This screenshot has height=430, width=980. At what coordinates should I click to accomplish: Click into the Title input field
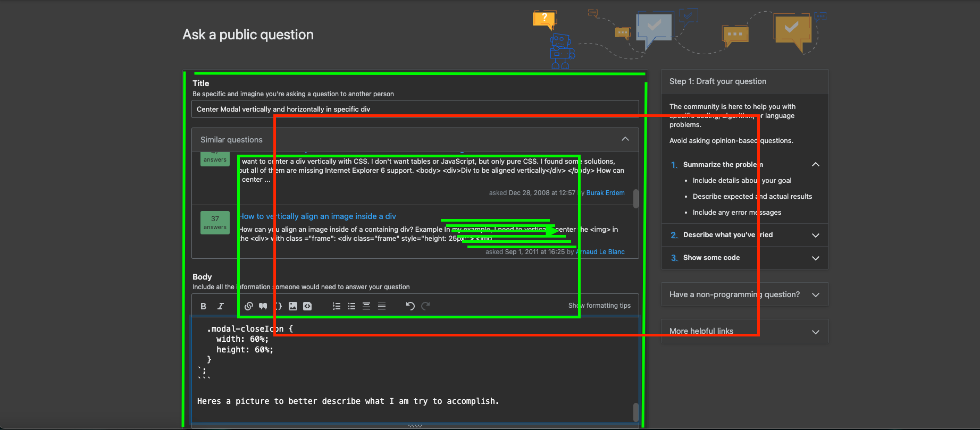(415, 109)
